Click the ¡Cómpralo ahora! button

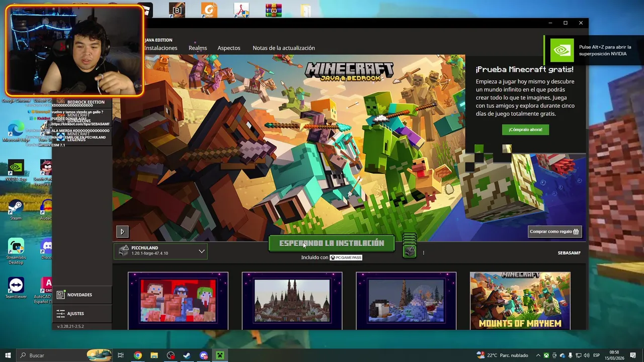(x=525, y=129)
